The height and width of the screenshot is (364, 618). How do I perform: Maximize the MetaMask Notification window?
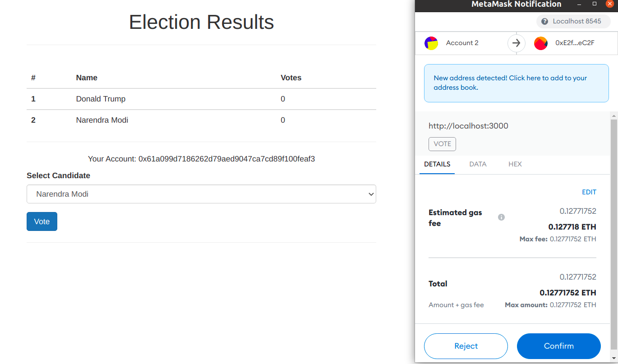(x=595, y=4)
